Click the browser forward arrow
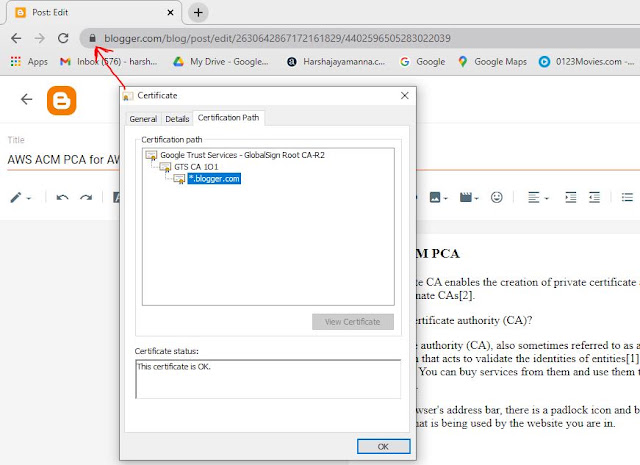The height and width of the screenshot is (465, 640). point(40,38)
